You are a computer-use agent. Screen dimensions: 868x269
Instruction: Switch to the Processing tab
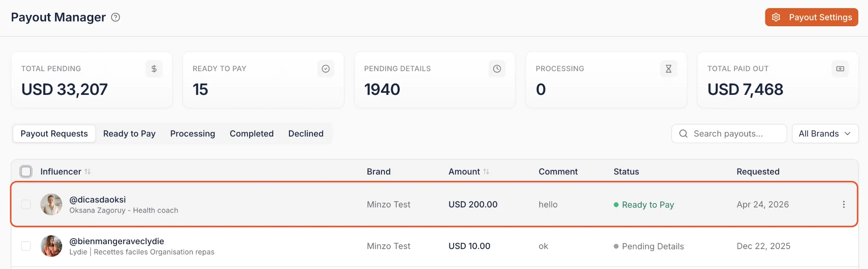coord(193,134)
